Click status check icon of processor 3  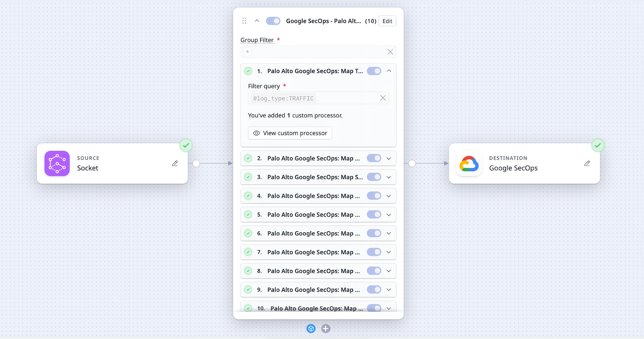coord(248,177)
